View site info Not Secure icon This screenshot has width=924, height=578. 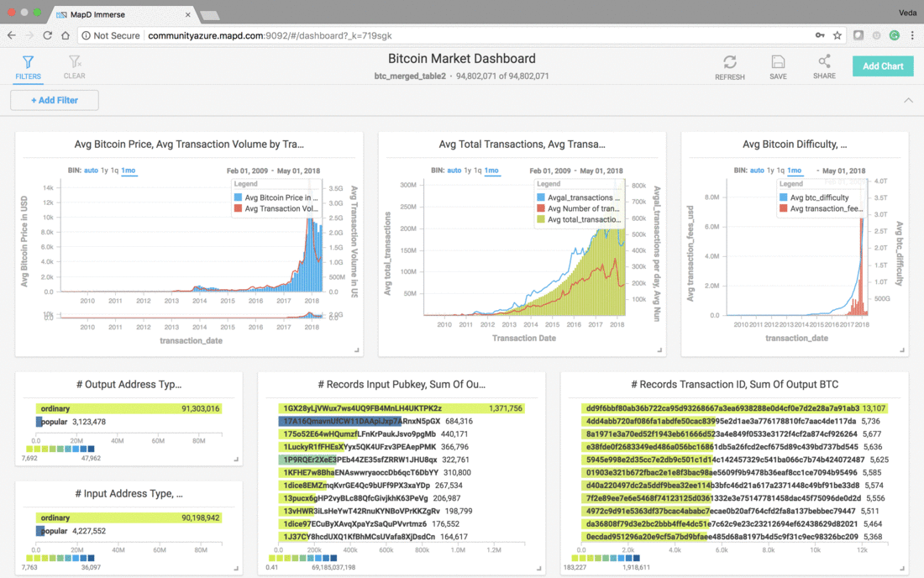pyautogui.click(x=111, y=35)
